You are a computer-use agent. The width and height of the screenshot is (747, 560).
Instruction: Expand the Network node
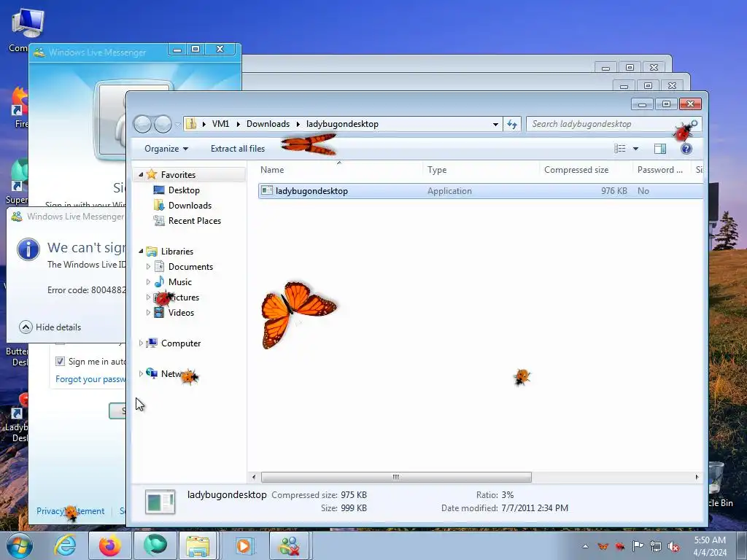pos(141,374)
